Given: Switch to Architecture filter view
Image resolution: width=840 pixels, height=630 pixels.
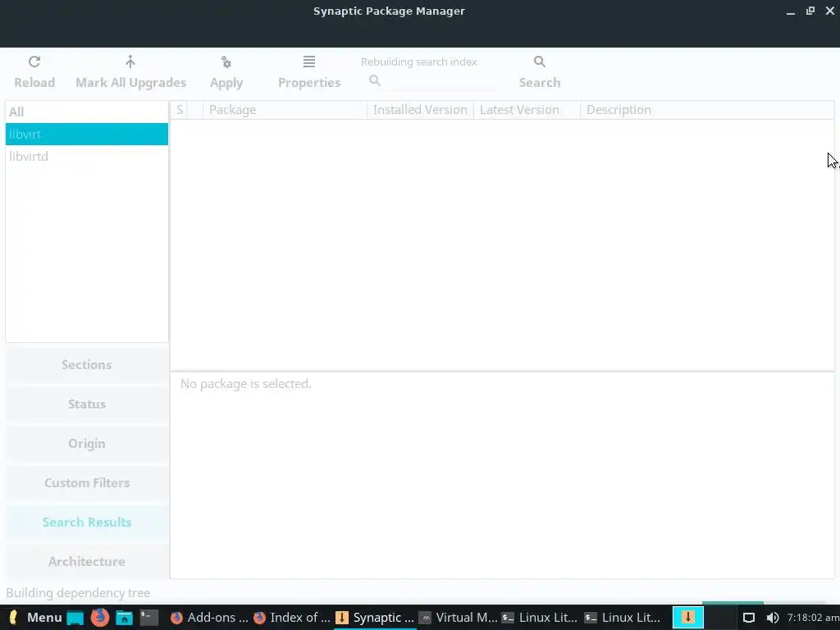Looking at the screenshot, I should 87,561.
